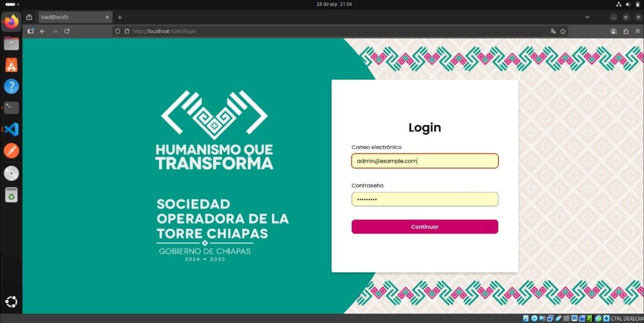This screenshot has height=323, width=644.
Task: Close the VaultDocVD tab
Action: [107, 17]
